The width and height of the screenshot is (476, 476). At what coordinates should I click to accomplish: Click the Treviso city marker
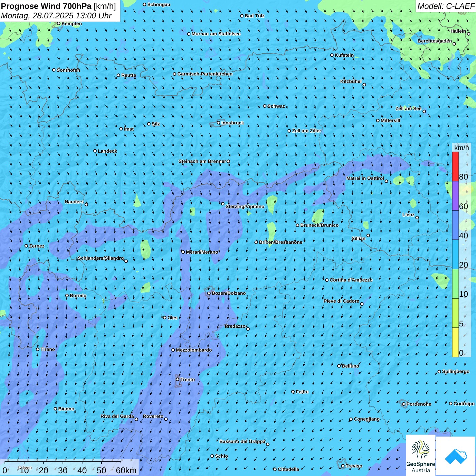click(343, 466)
